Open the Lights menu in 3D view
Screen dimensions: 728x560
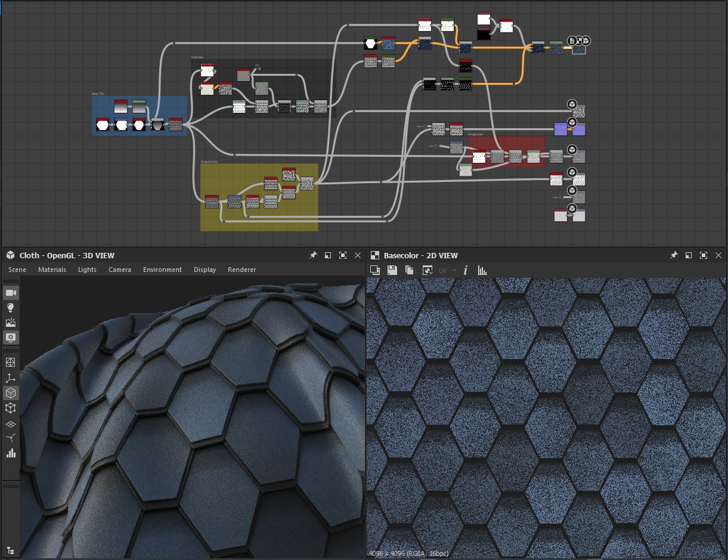coord(87,270)
